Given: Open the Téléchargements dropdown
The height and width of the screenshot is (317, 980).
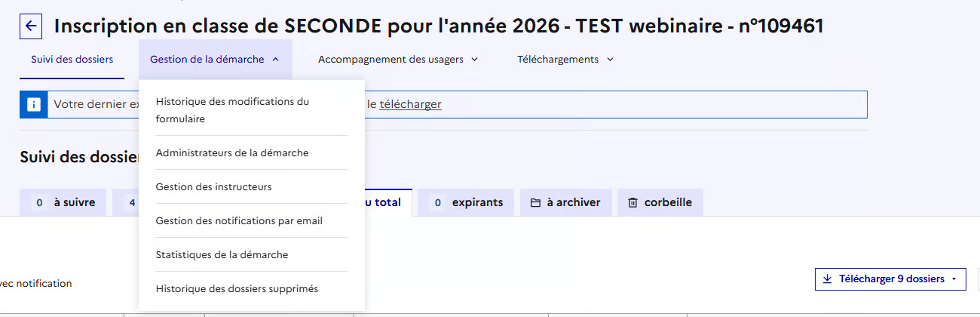Looking at the screenshot, I should point(565,60).
